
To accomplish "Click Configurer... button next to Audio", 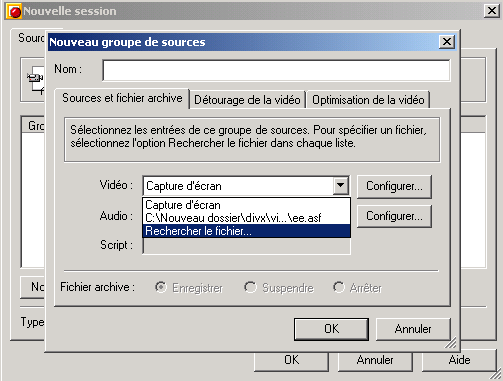I will tap(394, 216).
